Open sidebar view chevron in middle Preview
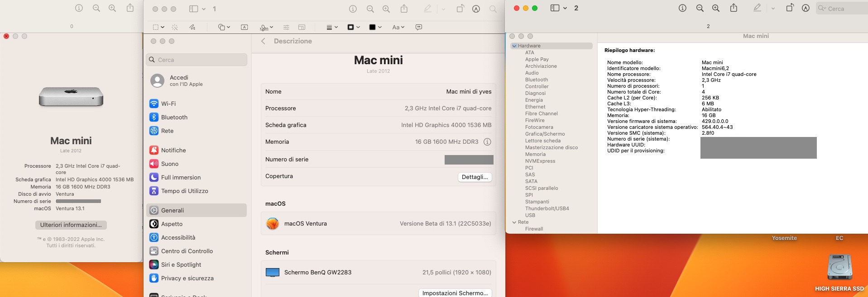The image size is (868, 297). tap(204, 9)
